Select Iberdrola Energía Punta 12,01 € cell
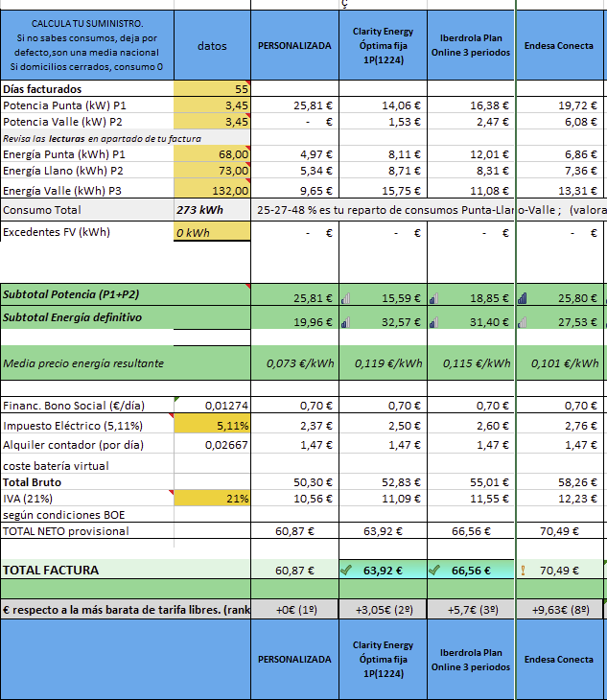Image resolution: width=607 pixels, height=700 pixels. pyautogui.click(x=471, y=154)
